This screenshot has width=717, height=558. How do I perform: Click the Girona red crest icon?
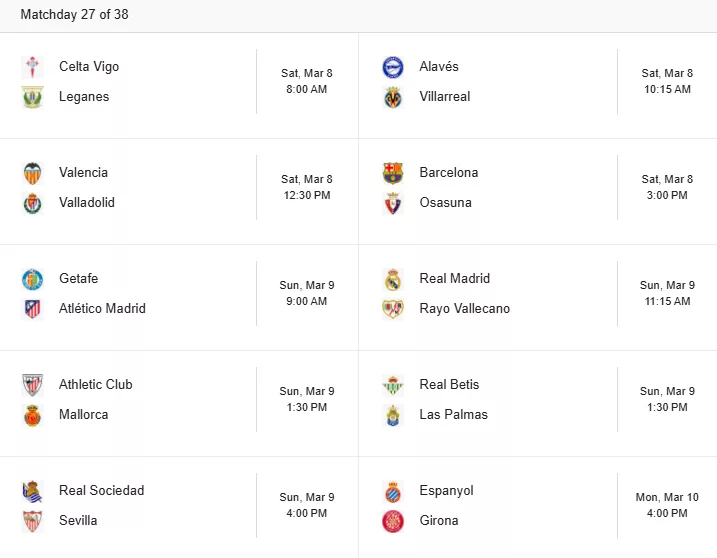coord(393,521)
